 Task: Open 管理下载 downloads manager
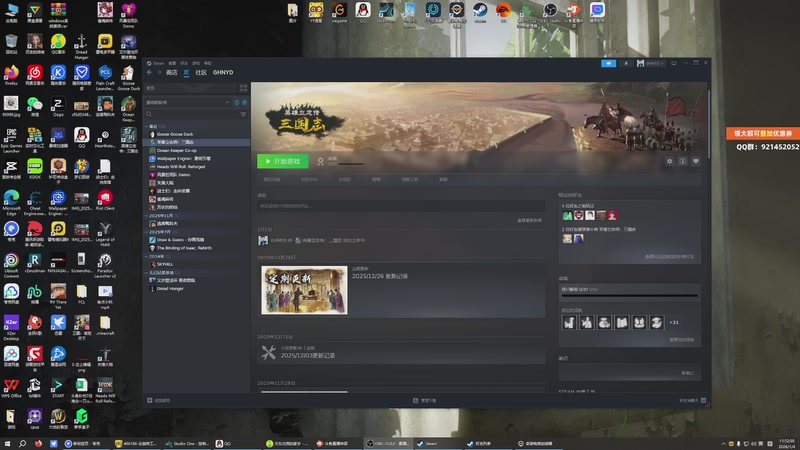click(x=424, y=401)
